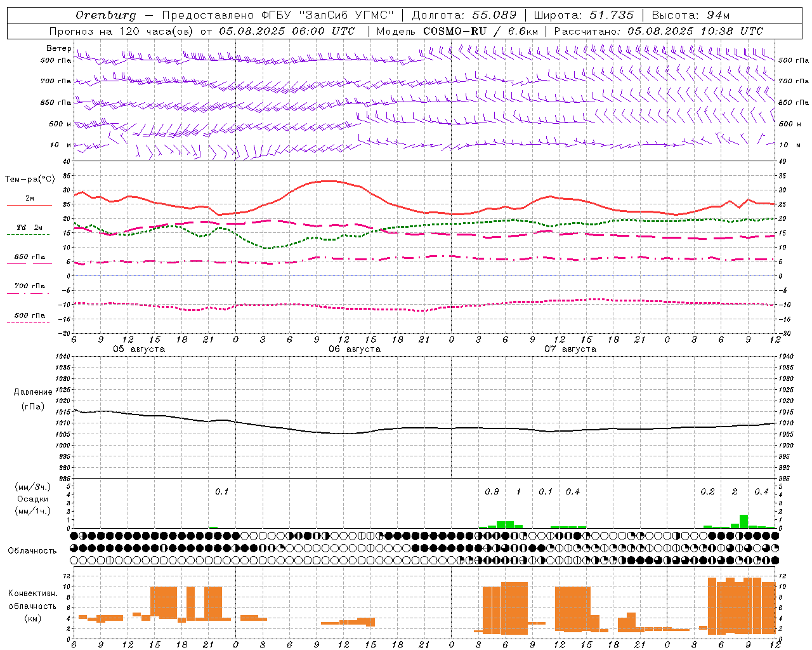Screen dimensions: 812x650
Task: Click the peak of the red 2м temperature curve
Action: click(x=328, y=181)
